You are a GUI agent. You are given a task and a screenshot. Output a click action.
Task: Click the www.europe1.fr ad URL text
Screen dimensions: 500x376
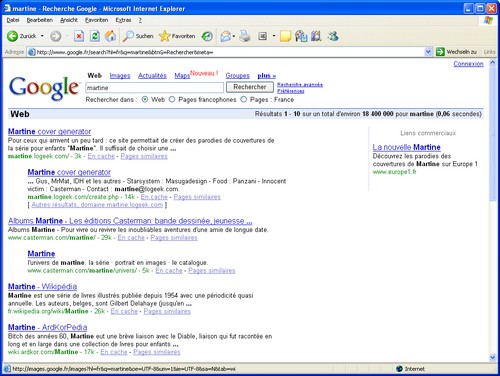pos(394,172)
